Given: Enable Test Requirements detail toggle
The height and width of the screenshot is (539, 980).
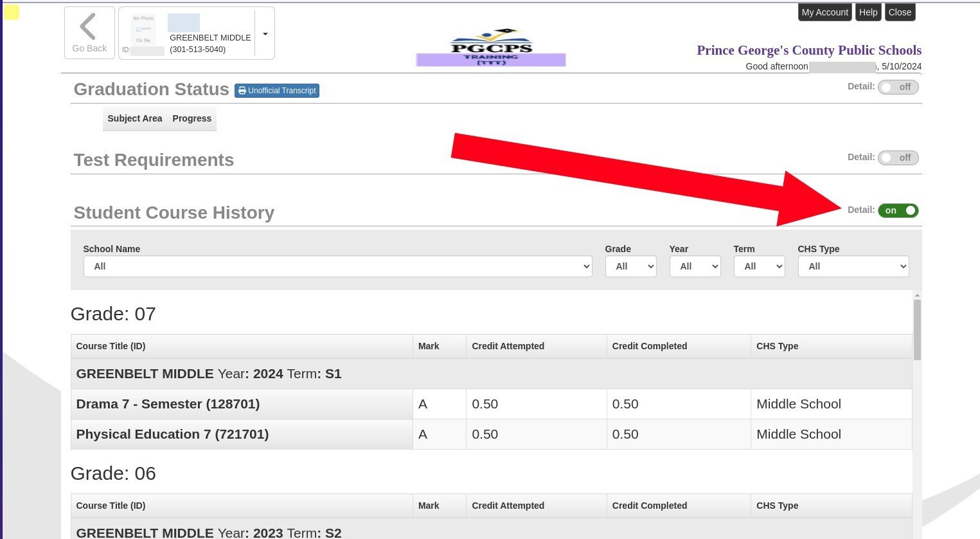Looking at the screenshot, I should [x=898, y=158].
